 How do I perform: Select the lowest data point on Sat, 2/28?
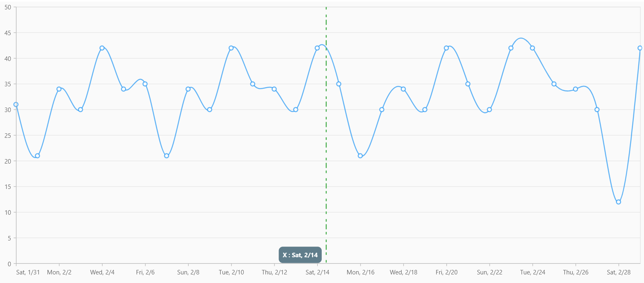coord(618,202)
